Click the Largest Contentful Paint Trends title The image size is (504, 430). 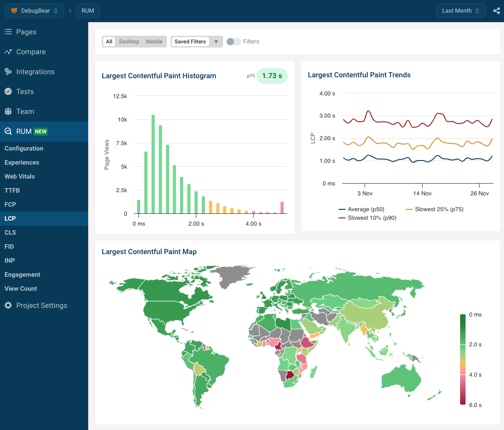click(x=359, y=75)
